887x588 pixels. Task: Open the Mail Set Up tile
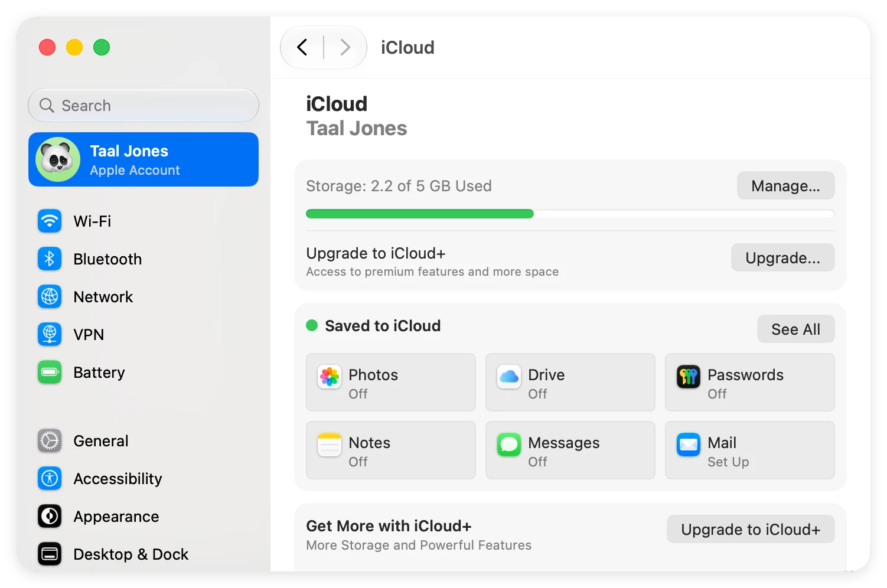click(x=750, y=450)
